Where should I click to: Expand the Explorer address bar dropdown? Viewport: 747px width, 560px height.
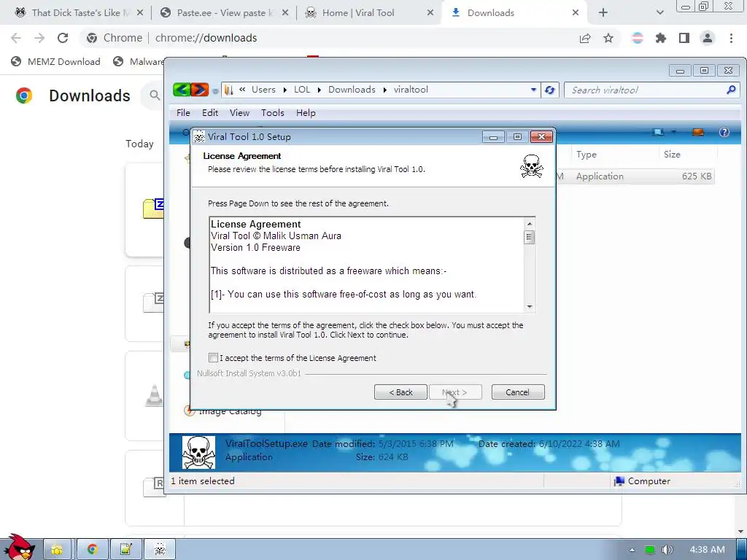pos(533,90)
